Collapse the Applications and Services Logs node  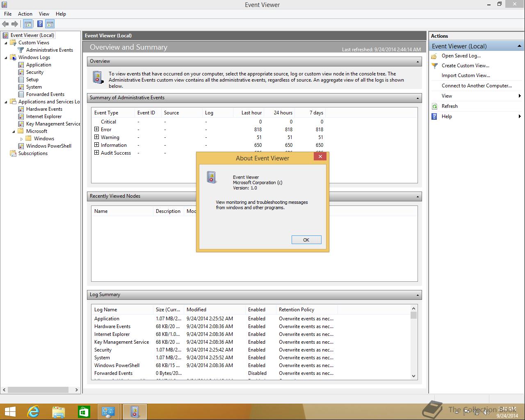6,102
